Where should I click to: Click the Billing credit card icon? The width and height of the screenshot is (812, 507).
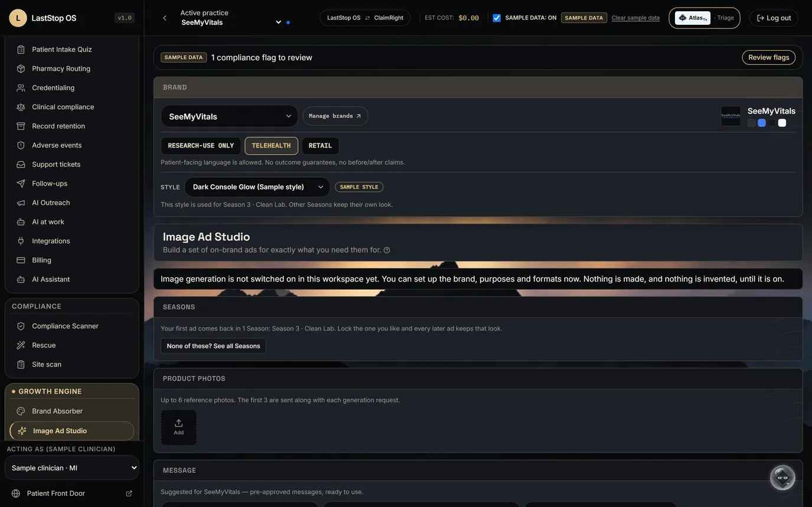click(x=21, y=260)
